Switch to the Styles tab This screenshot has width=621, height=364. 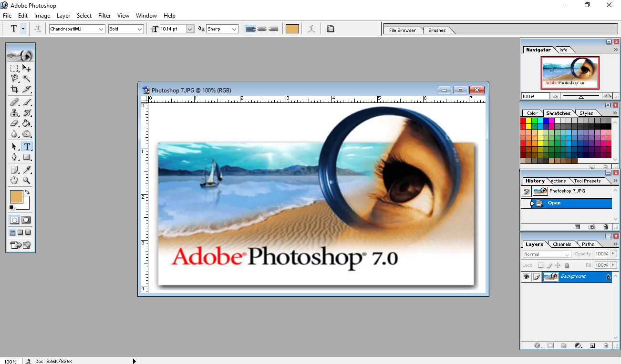[586, 113]
